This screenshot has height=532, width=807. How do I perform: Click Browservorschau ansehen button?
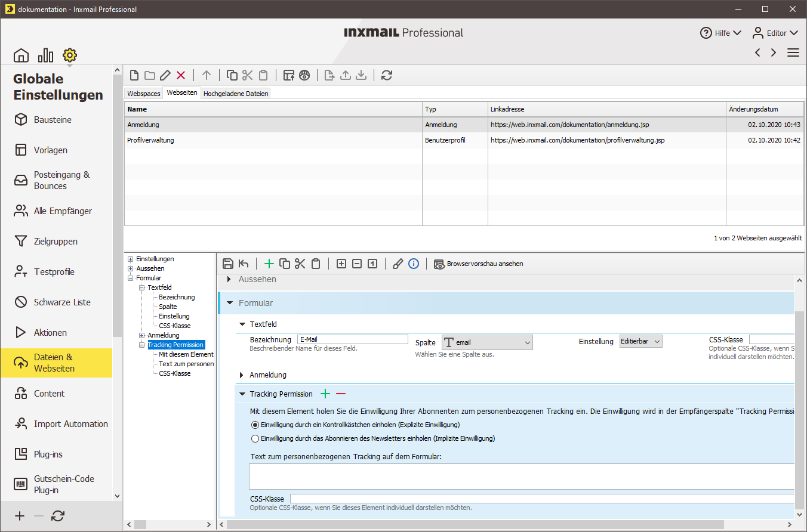pyautogui.click(x=479, y=264)
